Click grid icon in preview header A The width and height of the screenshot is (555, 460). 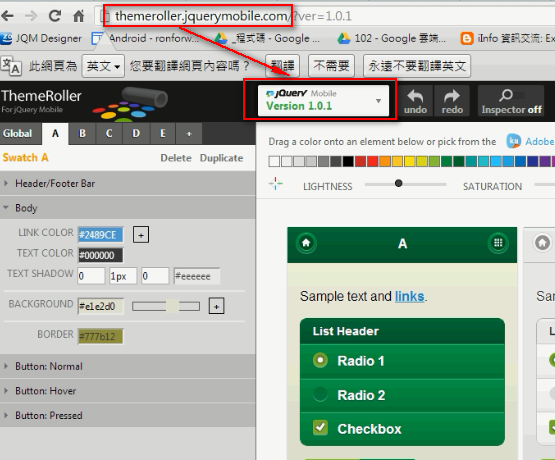point(498,243)
